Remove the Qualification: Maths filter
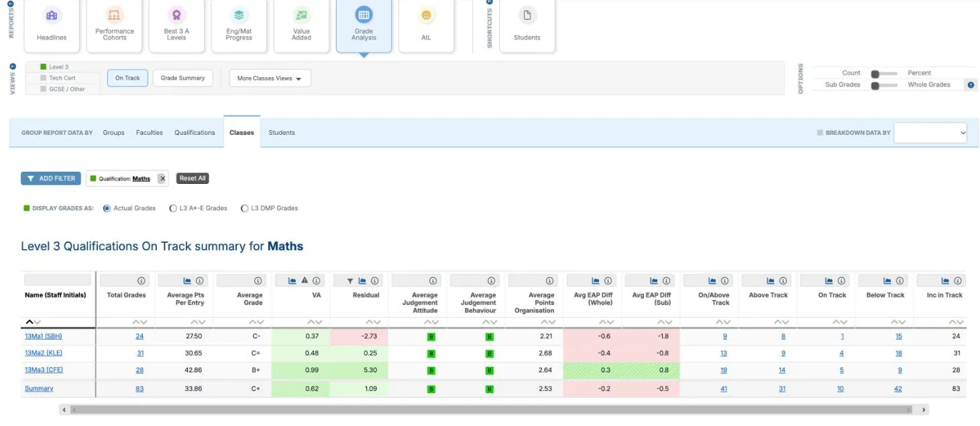Image resolution: width=980 pixels, height=426 pixels. [x=162, y=178]
